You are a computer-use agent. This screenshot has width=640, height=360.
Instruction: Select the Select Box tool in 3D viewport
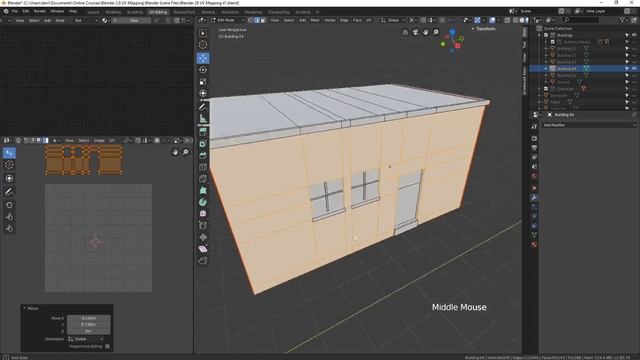[203, 33]
